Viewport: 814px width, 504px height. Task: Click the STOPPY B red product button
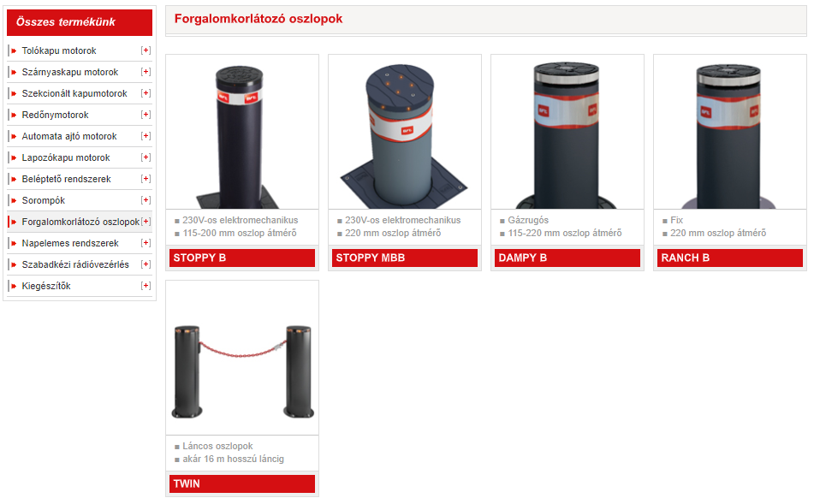coord(242,258)
